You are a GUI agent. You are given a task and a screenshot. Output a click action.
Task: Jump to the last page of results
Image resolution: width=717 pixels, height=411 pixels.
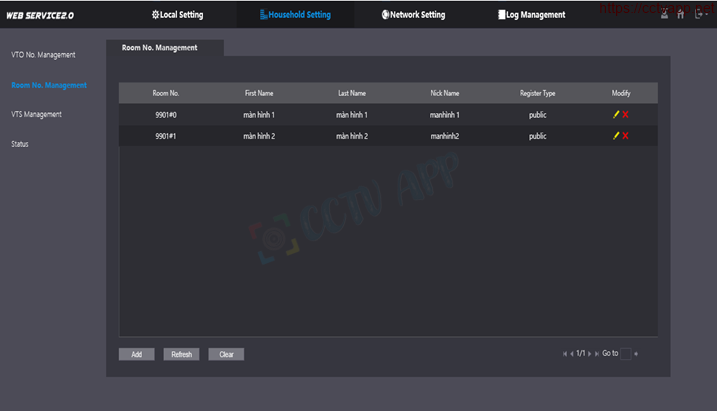597,354
